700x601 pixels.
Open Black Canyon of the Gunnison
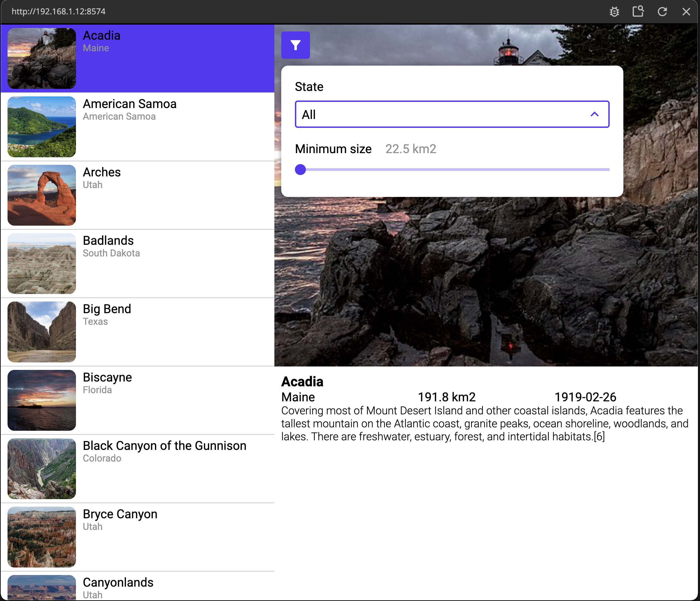point(138,469)
